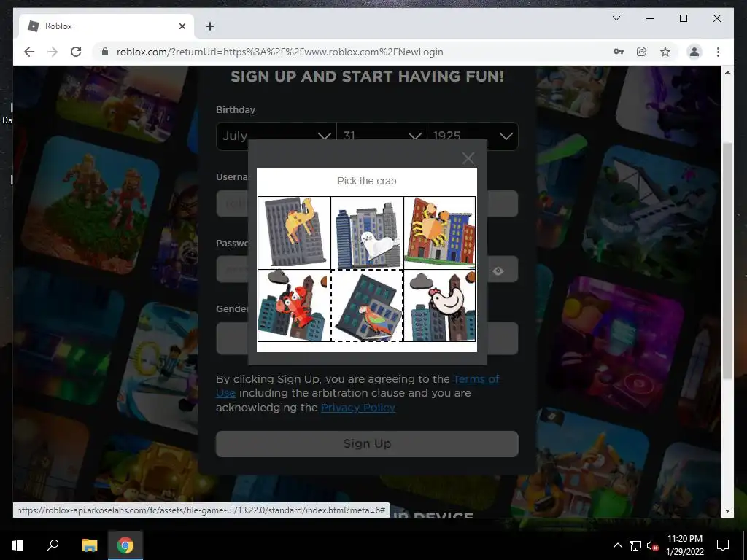This screenshot has width=747, height=560.
Task: Minimize the Chrome window
Action: (650, 18)
